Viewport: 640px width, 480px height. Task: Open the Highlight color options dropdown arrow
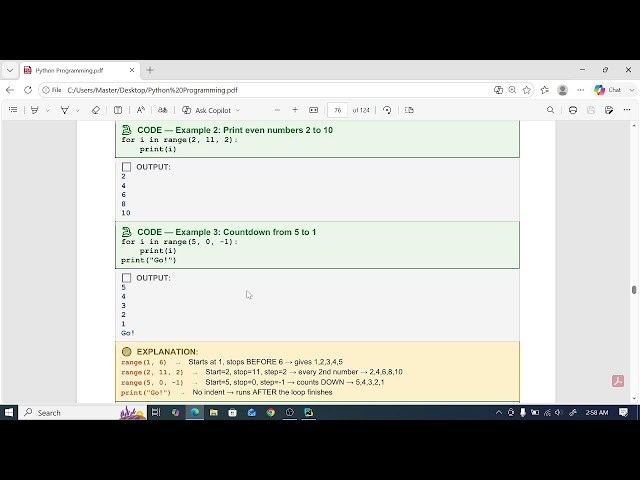(x=48, y=110)
